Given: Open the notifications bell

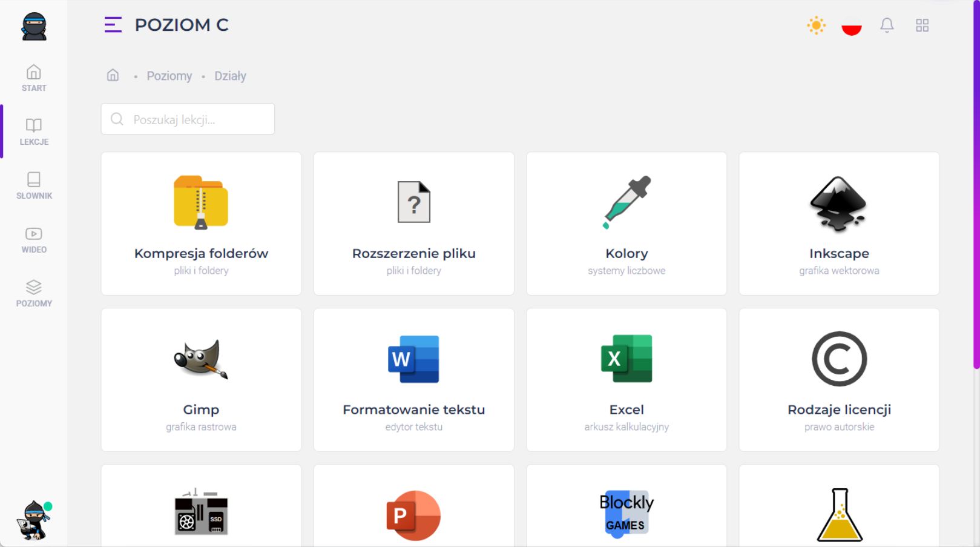Looking at the screenshot, I should [887, 25].
